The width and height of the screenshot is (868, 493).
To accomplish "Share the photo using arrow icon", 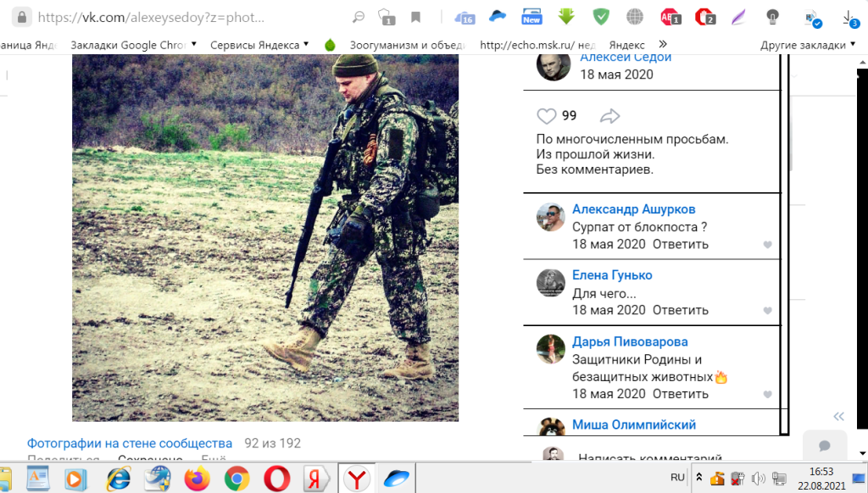I will tap(609, 116).
